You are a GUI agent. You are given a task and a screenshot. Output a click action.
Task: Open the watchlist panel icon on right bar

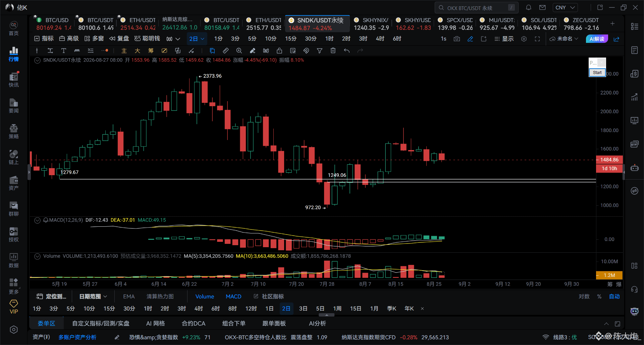click(x=634, y=26)
